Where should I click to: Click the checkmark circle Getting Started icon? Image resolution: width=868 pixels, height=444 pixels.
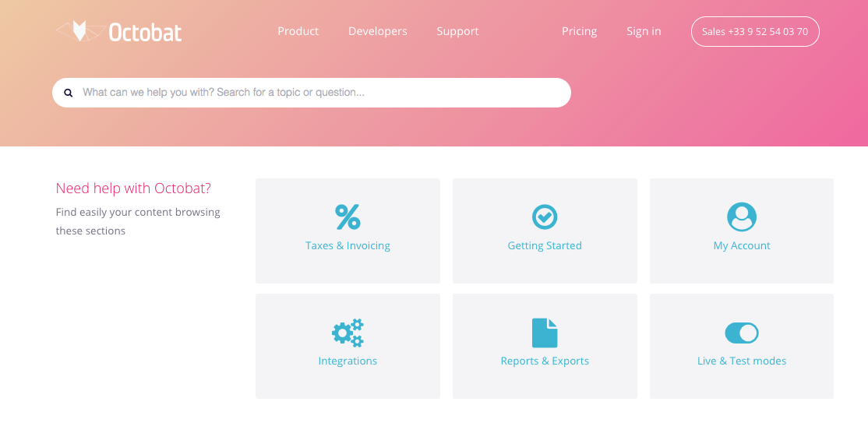point(545,217)
